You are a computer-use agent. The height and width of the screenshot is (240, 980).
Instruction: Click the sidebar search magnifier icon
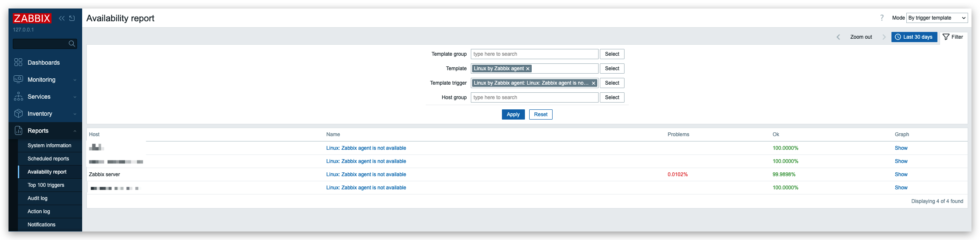click(72, 44)
